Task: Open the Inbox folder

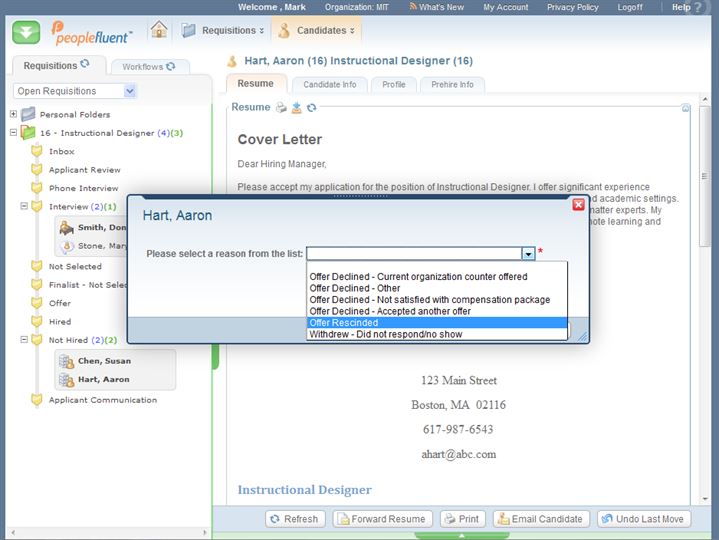Action: pyautogui.click(x=61, y=152)
